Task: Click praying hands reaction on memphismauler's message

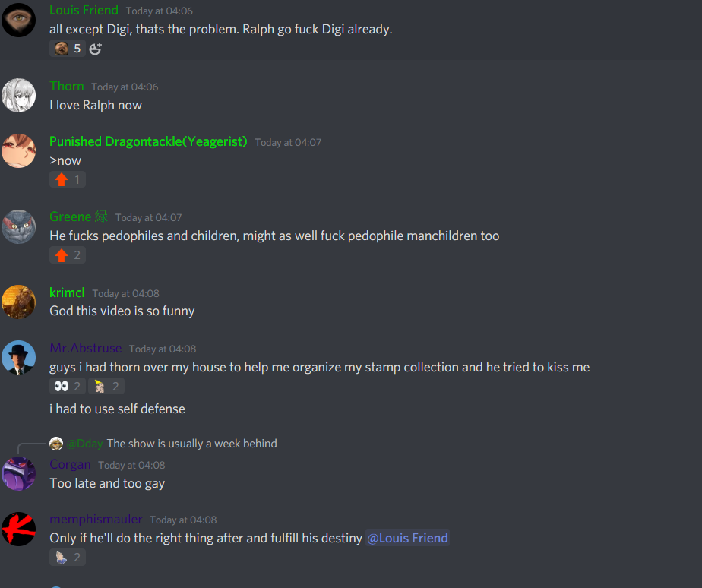Action: point(68,557)
